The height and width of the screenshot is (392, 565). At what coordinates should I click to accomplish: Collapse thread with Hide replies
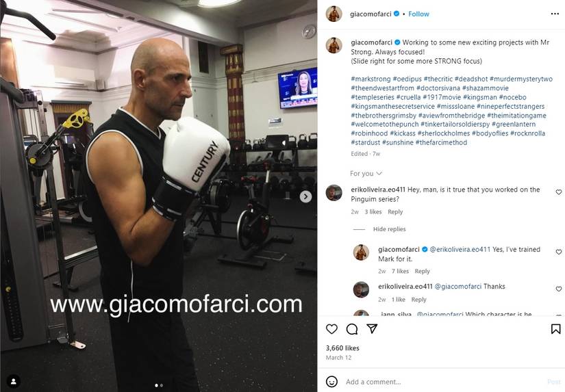(x=389, y=229)
